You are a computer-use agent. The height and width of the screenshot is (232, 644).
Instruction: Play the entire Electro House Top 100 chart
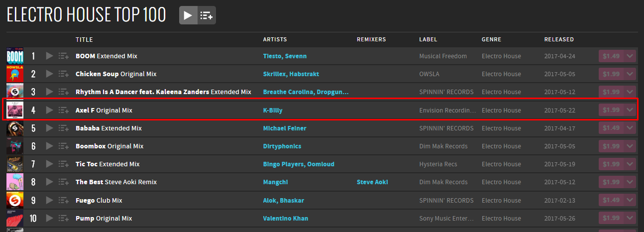188,15
